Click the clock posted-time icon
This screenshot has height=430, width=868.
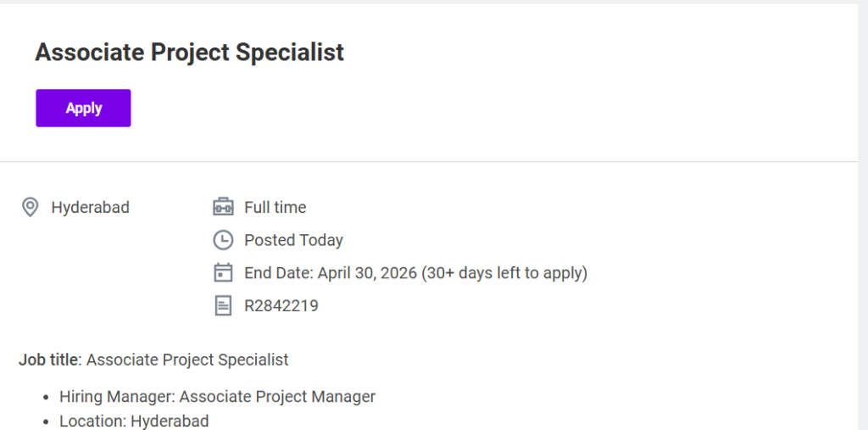click(x=223, y=240)
